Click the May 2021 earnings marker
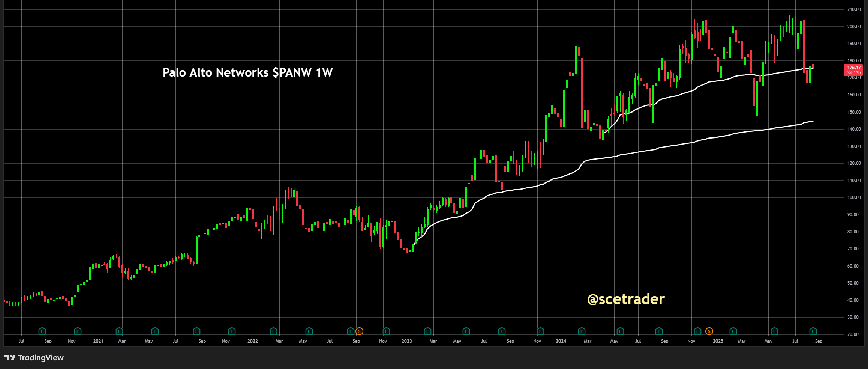 tap(155, 331)
